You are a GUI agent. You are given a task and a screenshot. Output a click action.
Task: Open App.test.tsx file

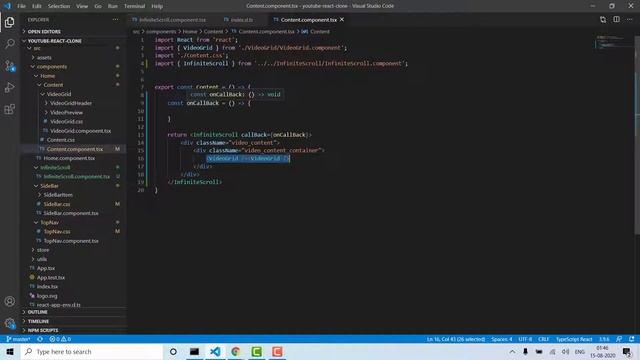coord(51,277)
